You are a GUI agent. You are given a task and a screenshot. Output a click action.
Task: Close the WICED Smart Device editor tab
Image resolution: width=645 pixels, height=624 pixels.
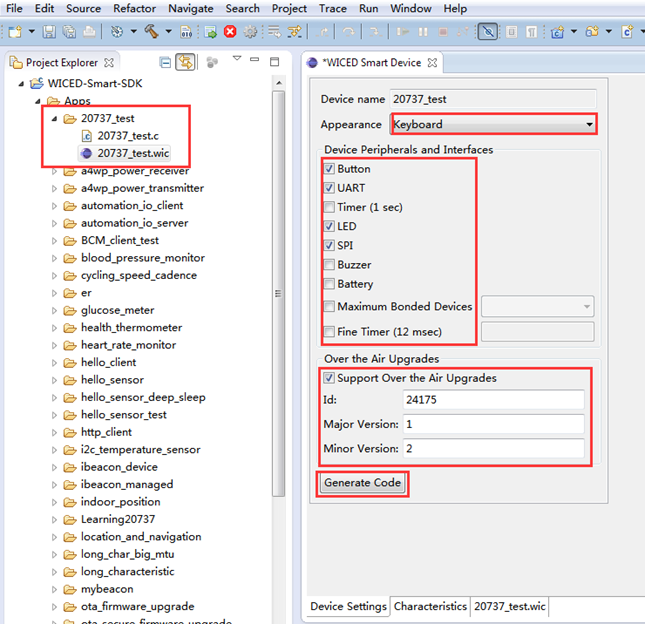[x=432, y=63]
